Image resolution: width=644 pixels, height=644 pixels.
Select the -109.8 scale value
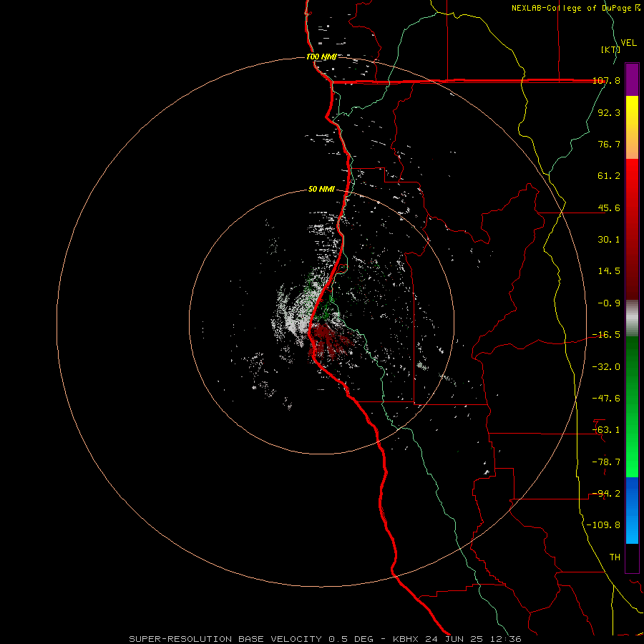point(603,525)
